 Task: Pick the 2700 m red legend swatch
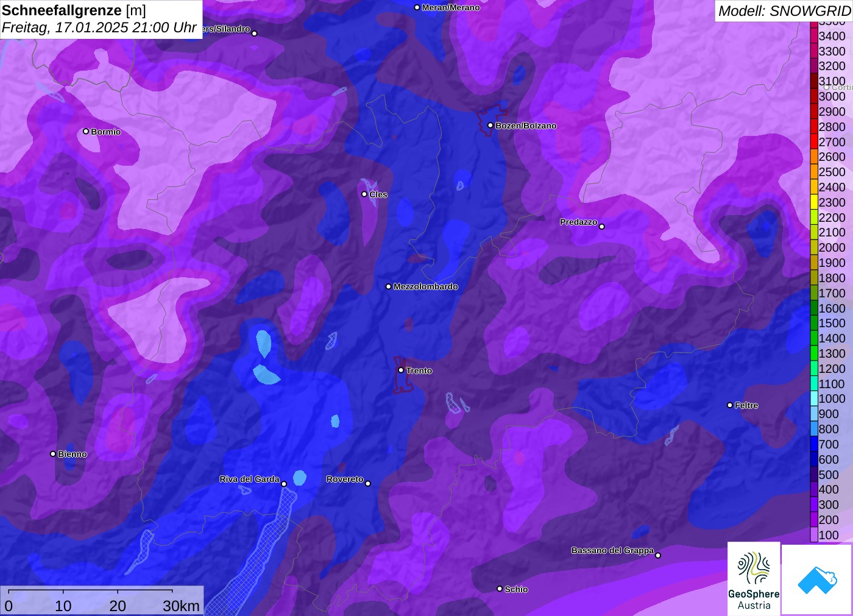[814, 142]
